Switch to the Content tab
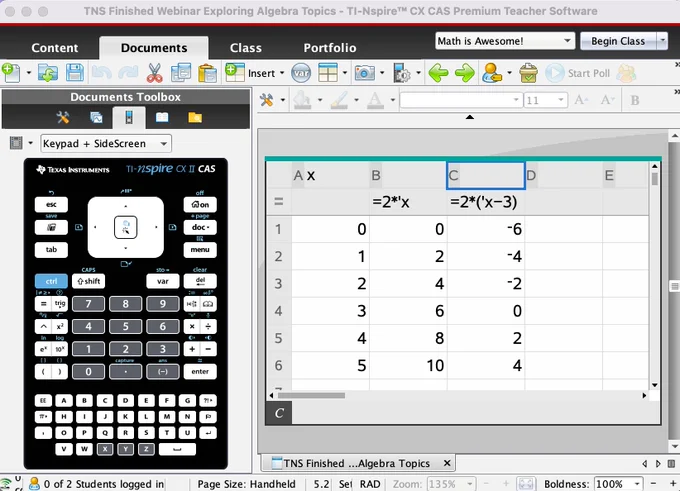 tap(55, 48)
